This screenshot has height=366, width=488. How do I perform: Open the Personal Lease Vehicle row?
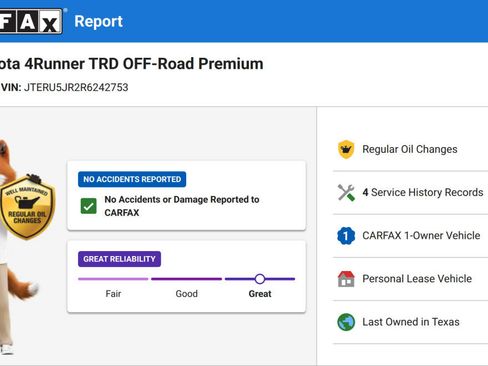(410, 279)
